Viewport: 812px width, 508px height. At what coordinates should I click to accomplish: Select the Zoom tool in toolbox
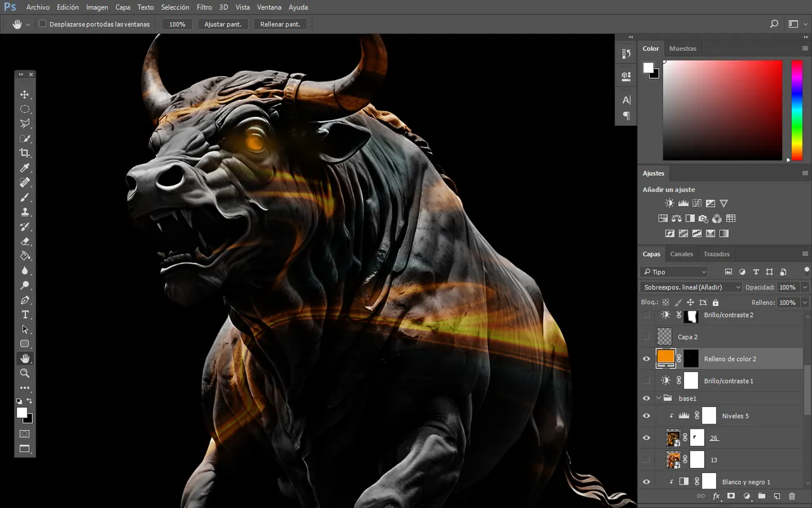point(25,373)
